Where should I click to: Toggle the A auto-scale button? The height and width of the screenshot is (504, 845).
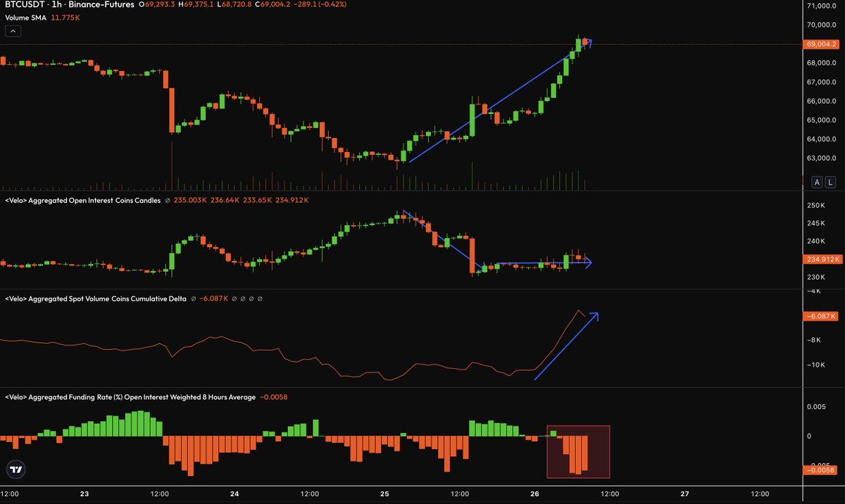(x=818, y=182)
